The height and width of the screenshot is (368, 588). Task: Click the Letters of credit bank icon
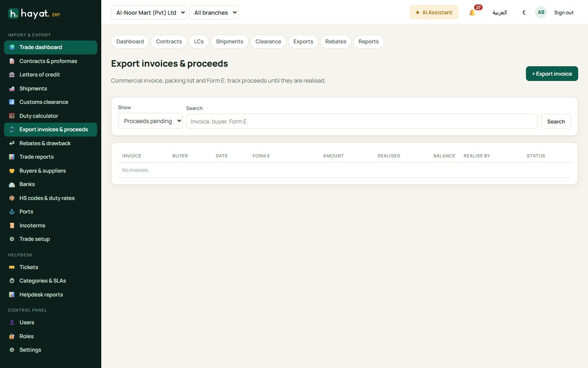tap(12, 75)
